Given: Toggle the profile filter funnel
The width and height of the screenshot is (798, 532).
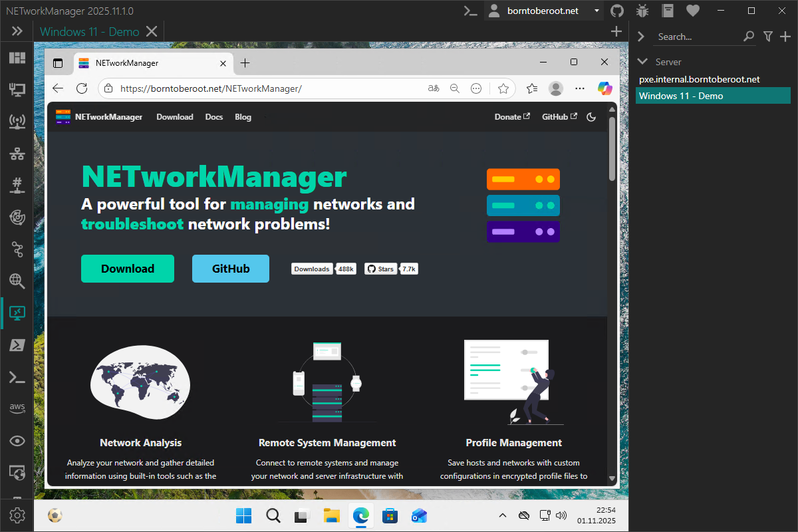Looking at the screenshot, I should tap(767, 37).
